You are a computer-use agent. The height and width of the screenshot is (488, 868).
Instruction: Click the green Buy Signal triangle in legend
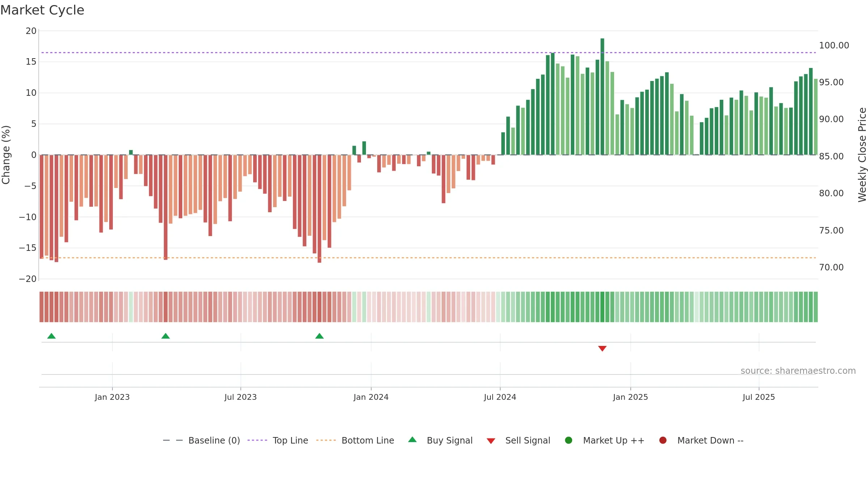pos(412,440)
